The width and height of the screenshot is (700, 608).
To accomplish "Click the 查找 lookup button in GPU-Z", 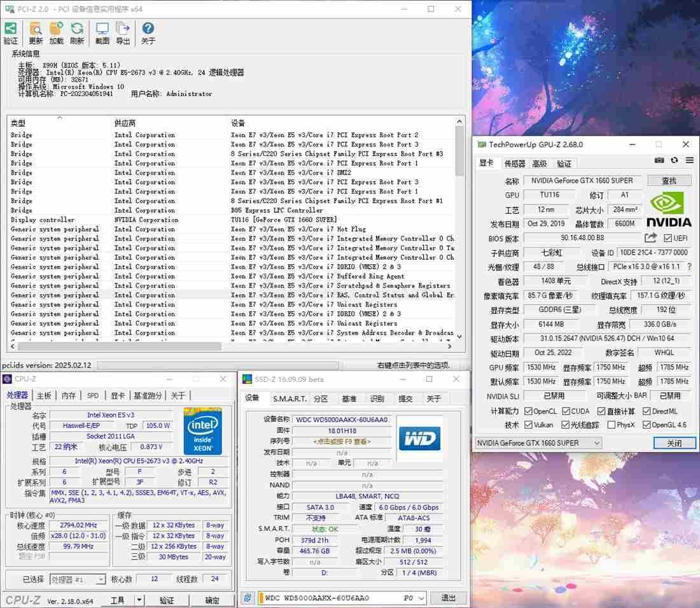I will (669, 180).
